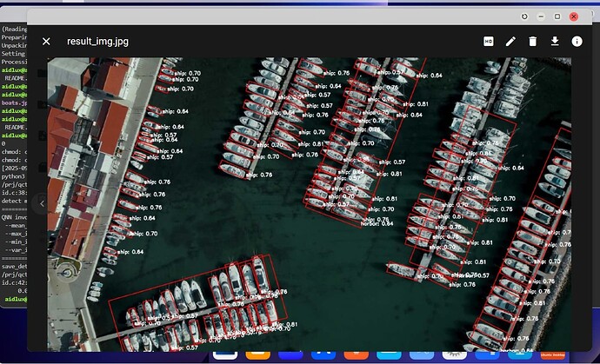Viewport: 600px width, 364px height.
Task: Minimize the image viewer window
Action: pyautogui.click(x=541, y=16)
